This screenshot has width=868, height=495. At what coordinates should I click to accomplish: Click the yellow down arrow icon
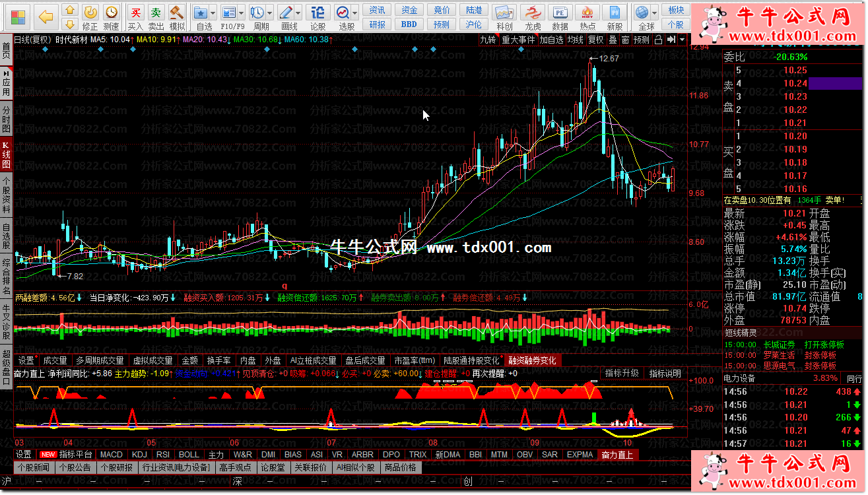(69, 24)
